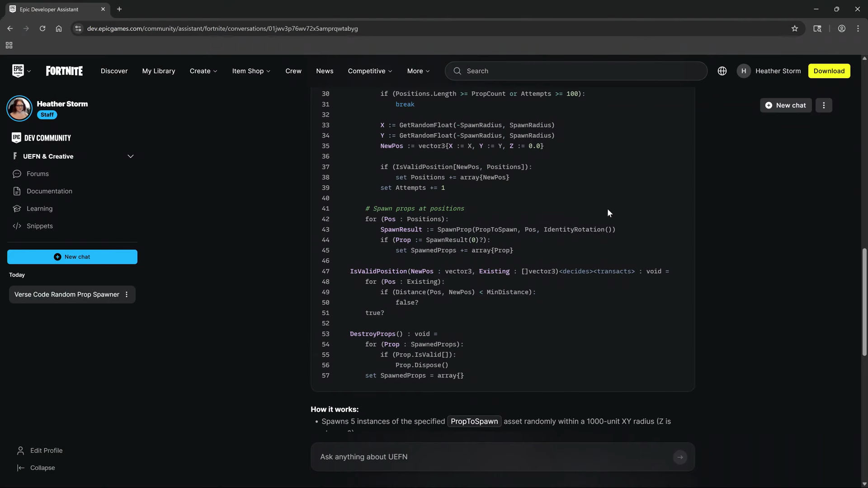868x488 pixels.
Task: Open the language globe icon
Action: 722,71
